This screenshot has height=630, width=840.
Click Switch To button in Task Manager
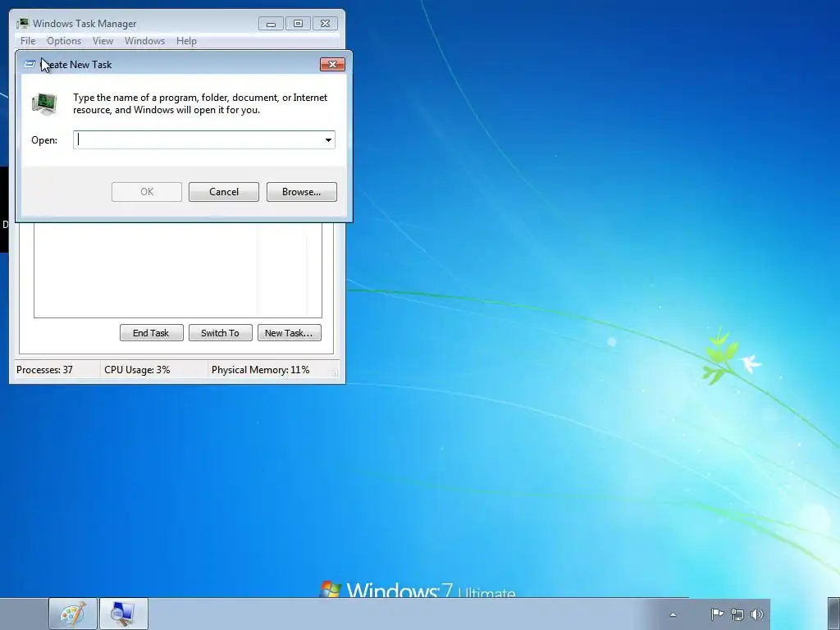(220, 333)
